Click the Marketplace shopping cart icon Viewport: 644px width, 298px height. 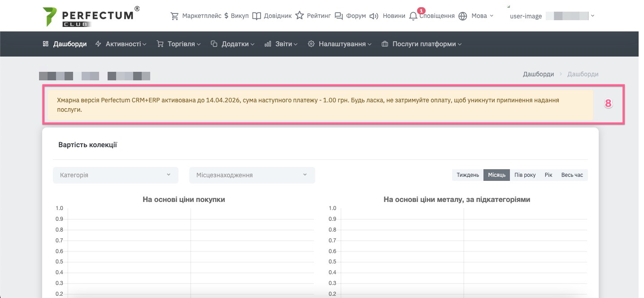174,16
